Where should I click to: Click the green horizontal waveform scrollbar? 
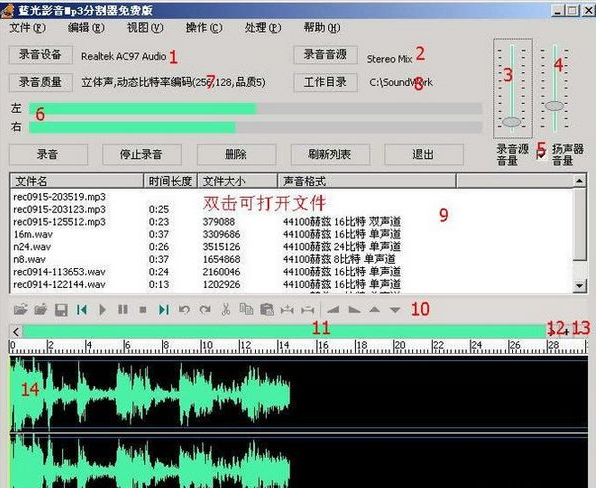[285, 331]
